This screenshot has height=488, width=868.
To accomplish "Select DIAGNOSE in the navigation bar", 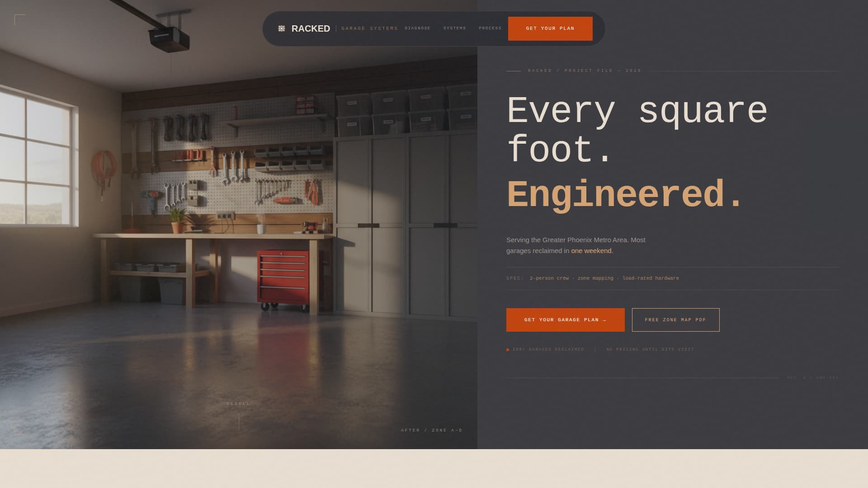I will (418, 28).
